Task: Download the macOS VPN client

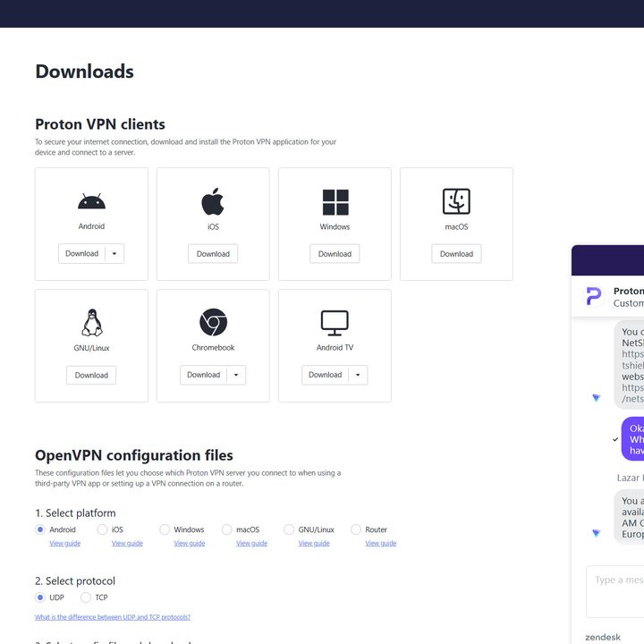Action: tap(456, 254)
